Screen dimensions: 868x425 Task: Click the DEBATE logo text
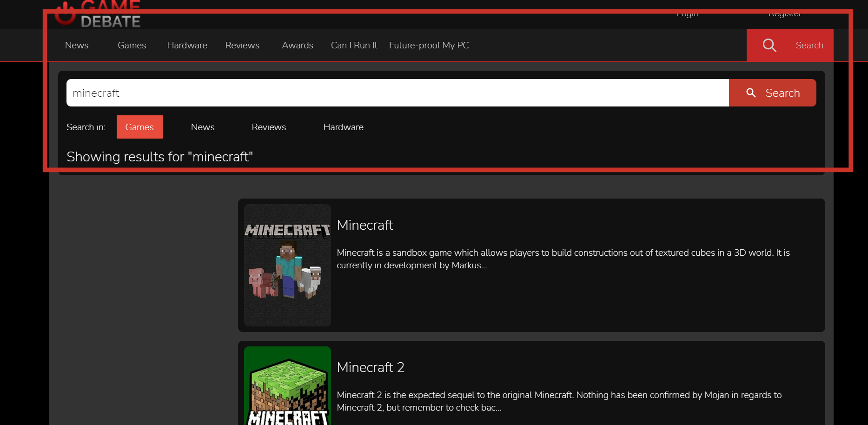111,21
